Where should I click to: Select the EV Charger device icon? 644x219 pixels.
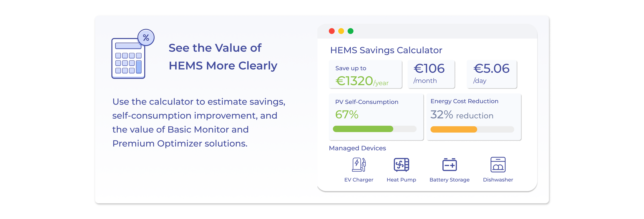coord(359,165)
